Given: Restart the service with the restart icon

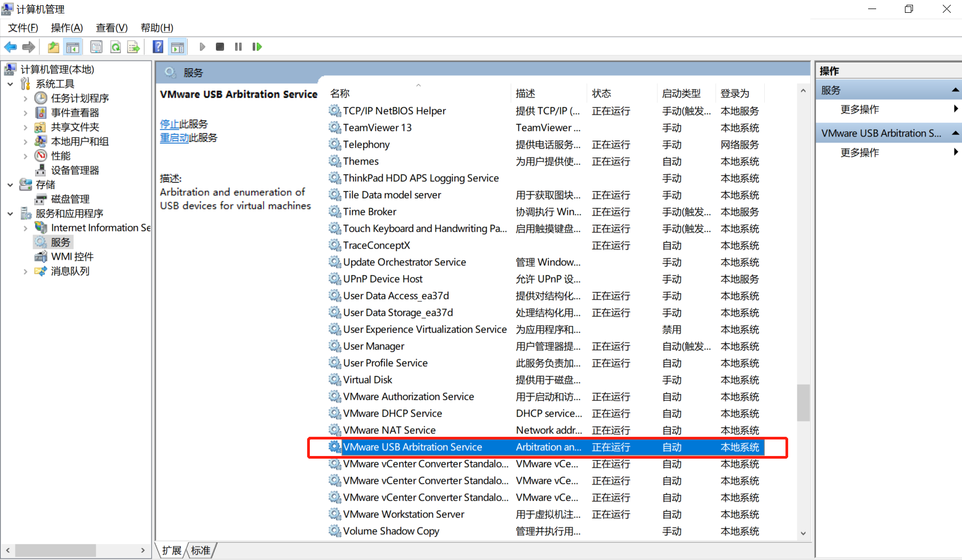Looking at the screenshot, I should (x=257, y=46).
